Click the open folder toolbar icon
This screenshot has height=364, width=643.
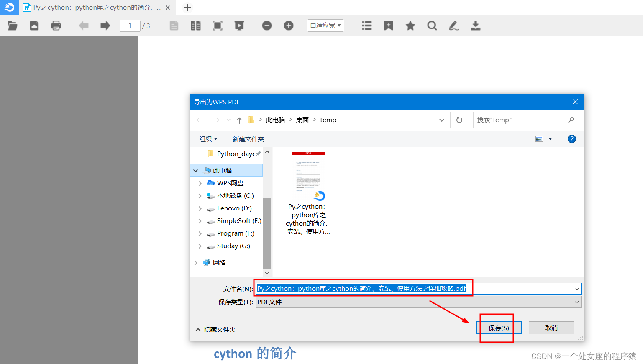(13, 26)
